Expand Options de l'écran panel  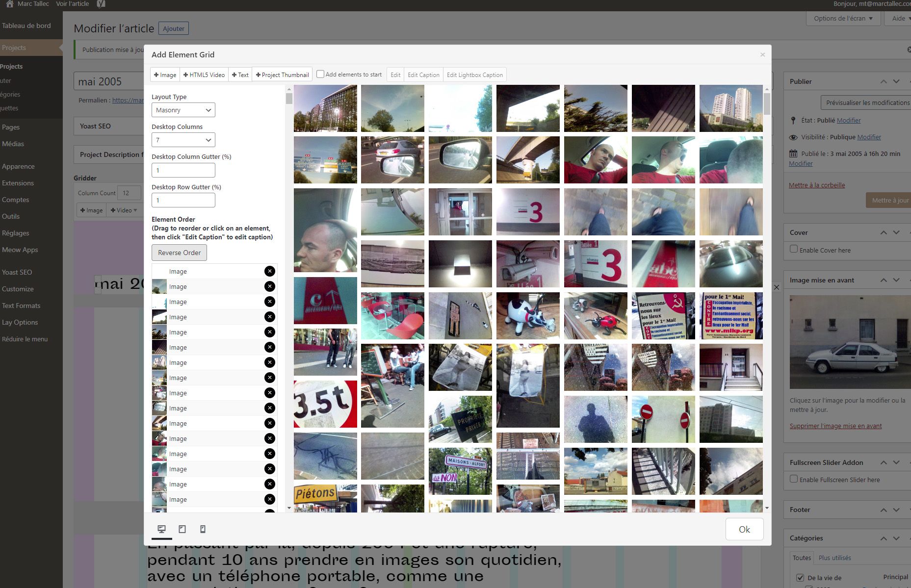click(843, 18)
